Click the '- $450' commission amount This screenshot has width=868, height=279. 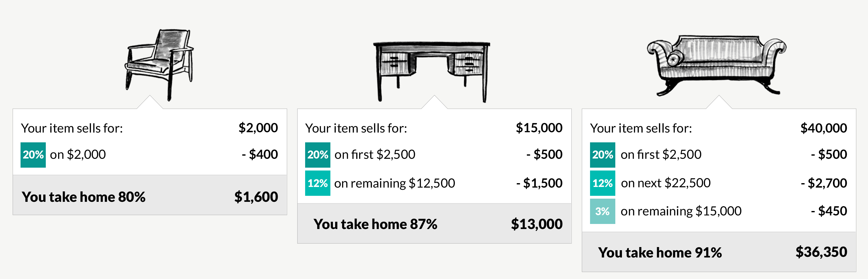pos(829,211)
